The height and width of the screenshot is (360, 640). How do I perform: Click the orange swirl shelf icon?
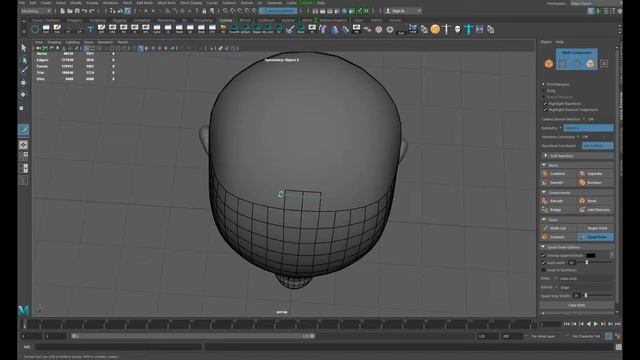pyautogui.click(x=435, y=29)
